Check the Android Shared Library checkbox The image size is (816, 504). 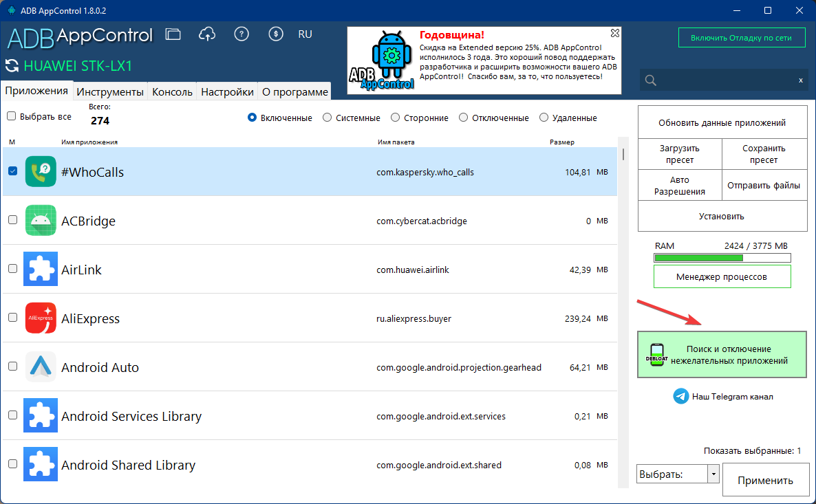tap(13, 463)
